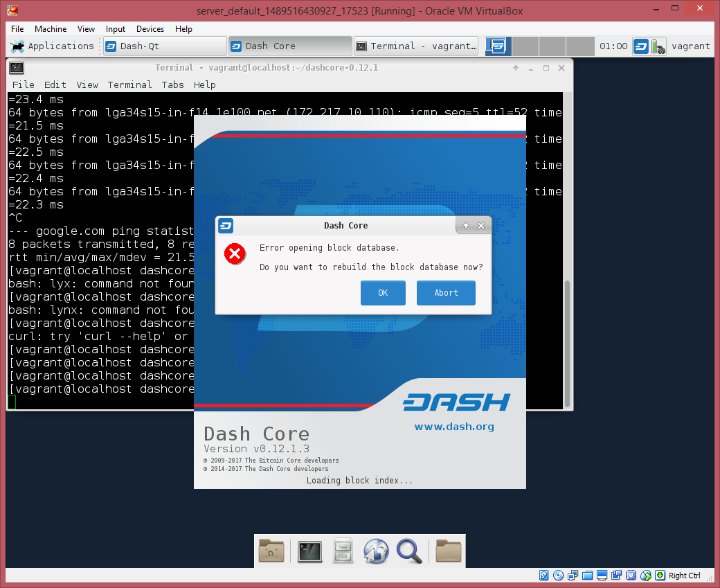Open the rightmost folder icon in the dock
The height and width of the screenshot is (588, 720).
448,551
